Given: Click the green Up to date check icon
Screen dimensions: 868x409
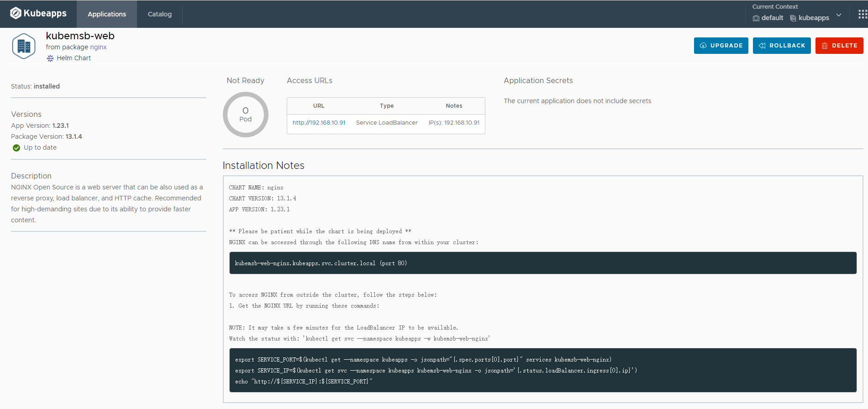Looking at the screenshot, I should (16, 148).
